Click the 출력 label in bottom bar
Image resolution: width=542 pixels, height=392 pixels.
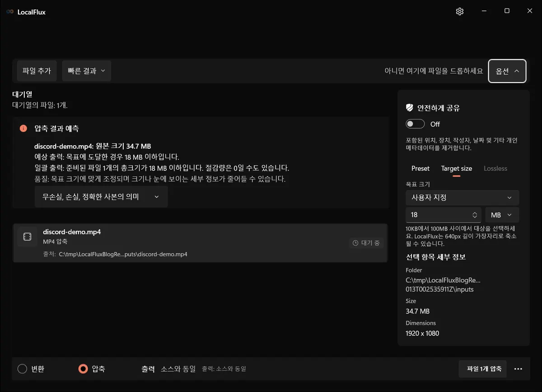(x=148, y=369)
